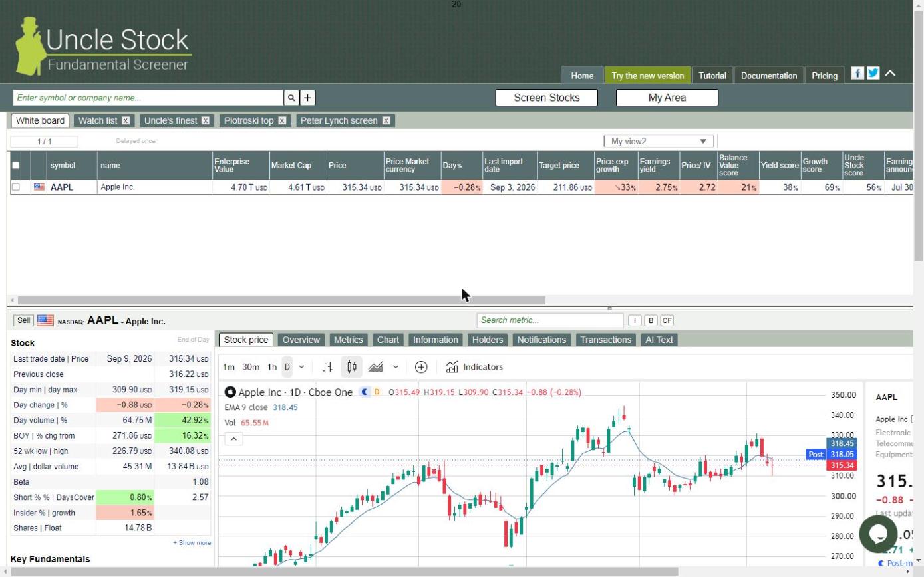Select candlestick chart style icon

[x=352, y=367]
